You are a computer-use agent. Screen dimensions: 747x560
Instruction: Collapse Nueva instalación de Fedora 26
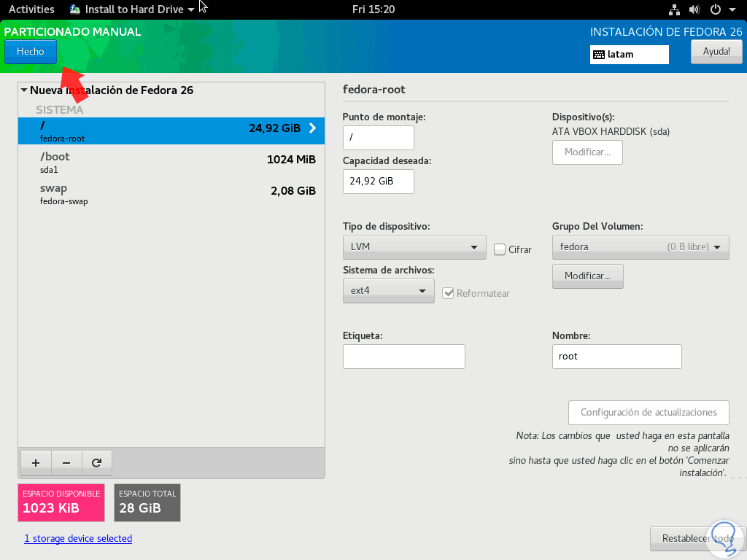24,90
